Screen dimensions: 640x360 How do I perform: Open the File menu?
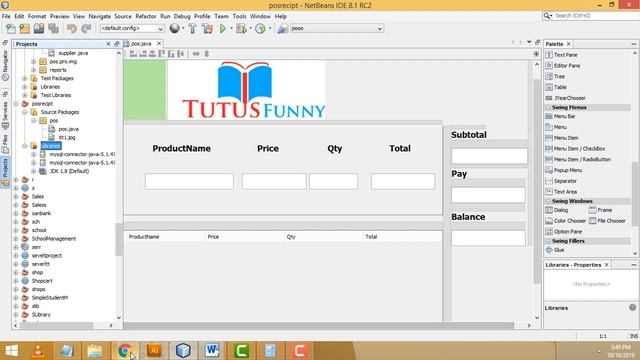tap(6, 16)
